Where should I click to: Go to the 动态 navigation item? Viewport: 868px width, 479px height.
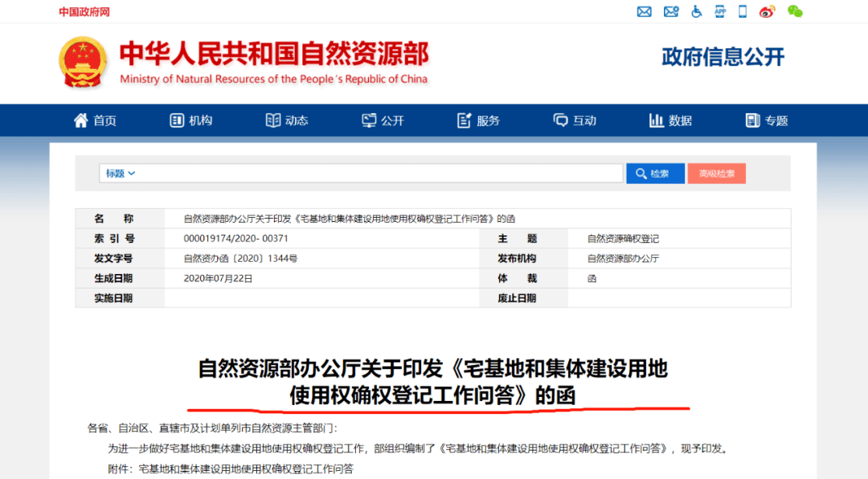287,121
